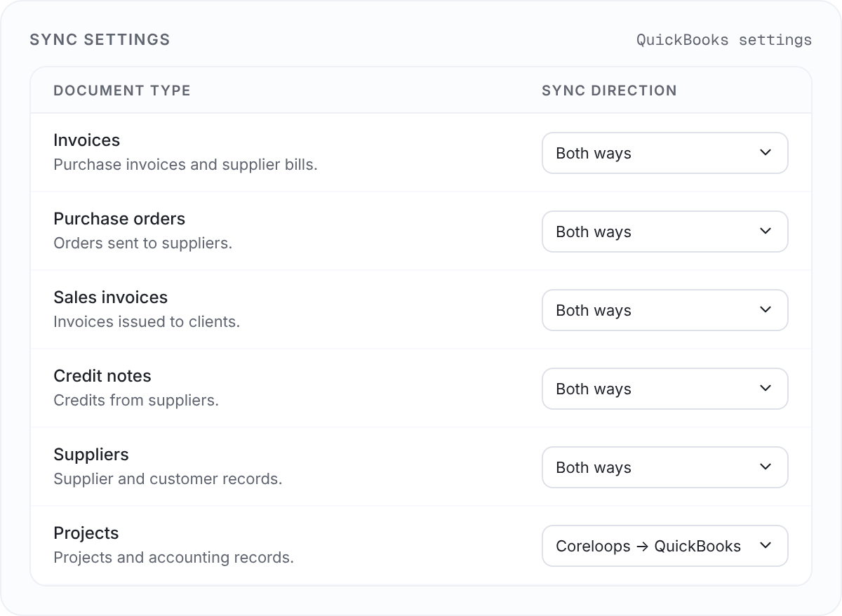
Task: Click the Purchase orders row title
Action: point(119,219)
